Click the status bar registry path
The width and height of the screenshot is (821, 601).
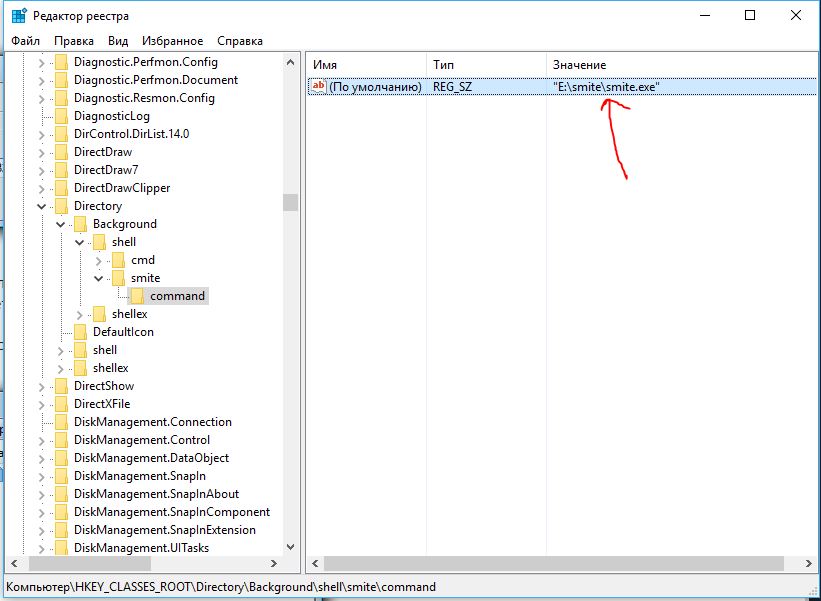221,587
